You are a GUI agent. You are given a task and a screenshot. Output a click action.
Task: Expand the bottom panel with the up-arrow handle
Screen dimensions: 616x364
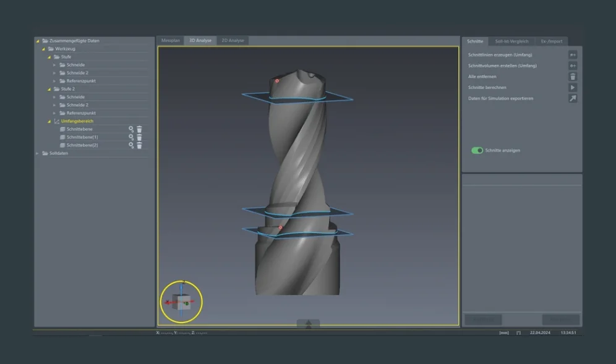[308, 324]
